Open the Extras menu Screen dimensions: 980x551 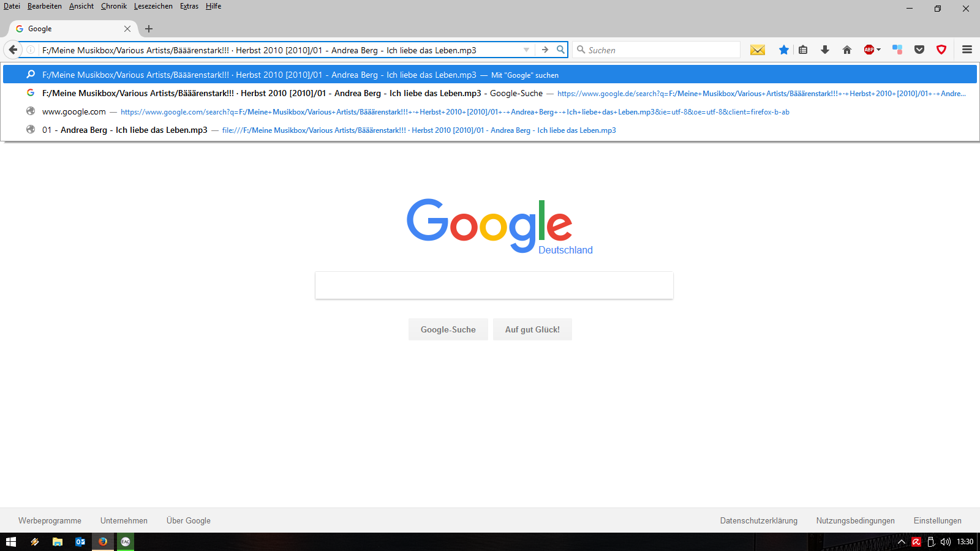pyautogui.click(x=189, y=6)
